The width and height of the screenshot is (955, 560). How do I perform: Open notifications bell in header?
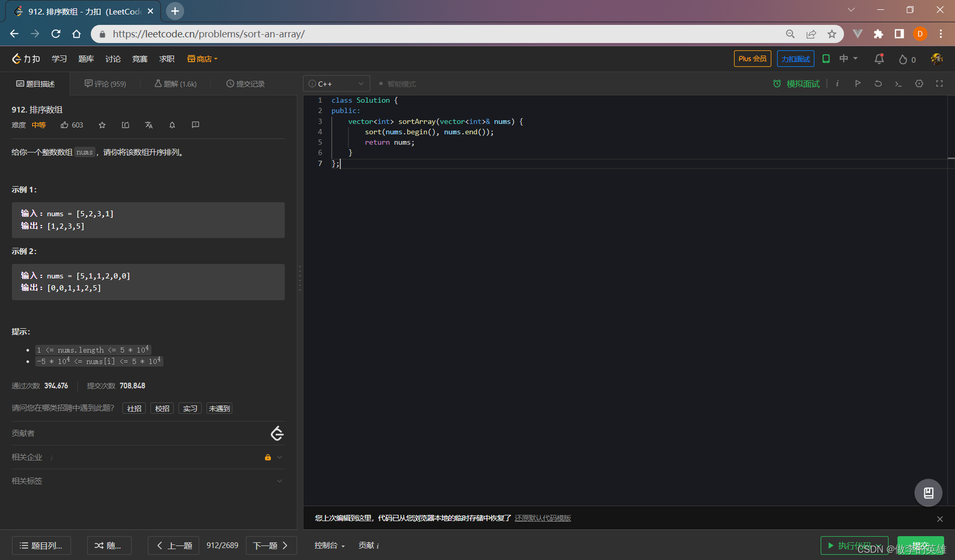coord(879,59)
